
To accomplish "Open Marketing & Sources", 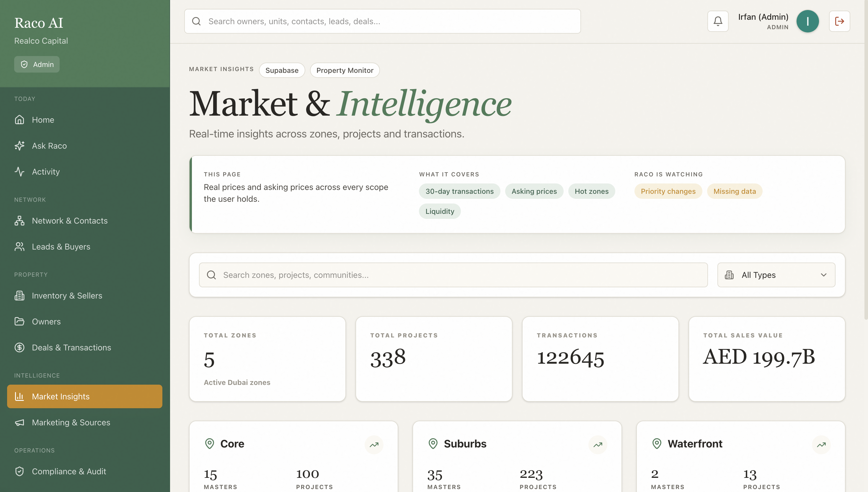I will point(84,422).
